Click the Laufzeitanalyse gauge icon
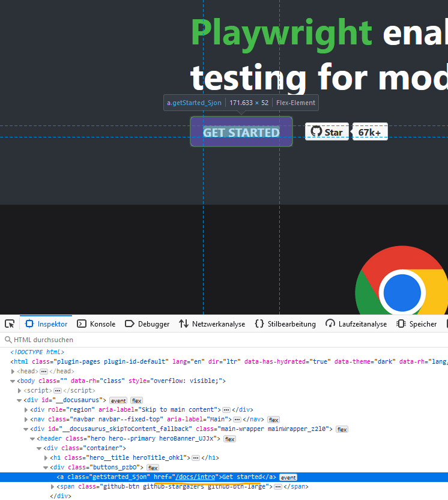Image resolution: width=448 pixels, height=500 pixels. pos(330,324)
